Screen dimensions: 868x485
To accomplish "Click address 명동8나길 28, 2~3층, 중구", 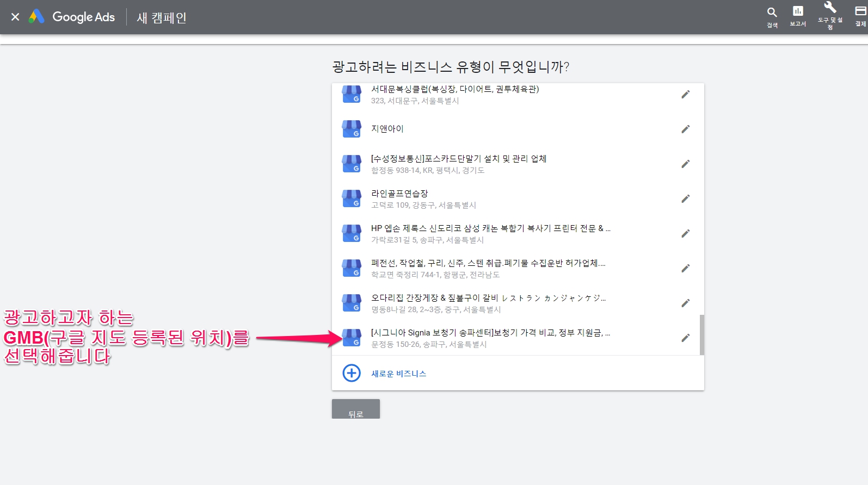I will point(436,309).
